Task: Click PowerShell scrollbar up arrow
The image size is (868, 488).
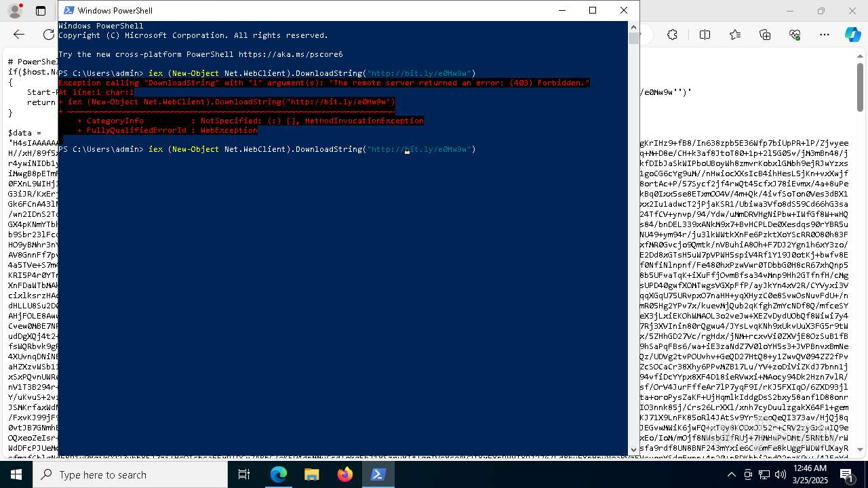Action: pos(633,27)
